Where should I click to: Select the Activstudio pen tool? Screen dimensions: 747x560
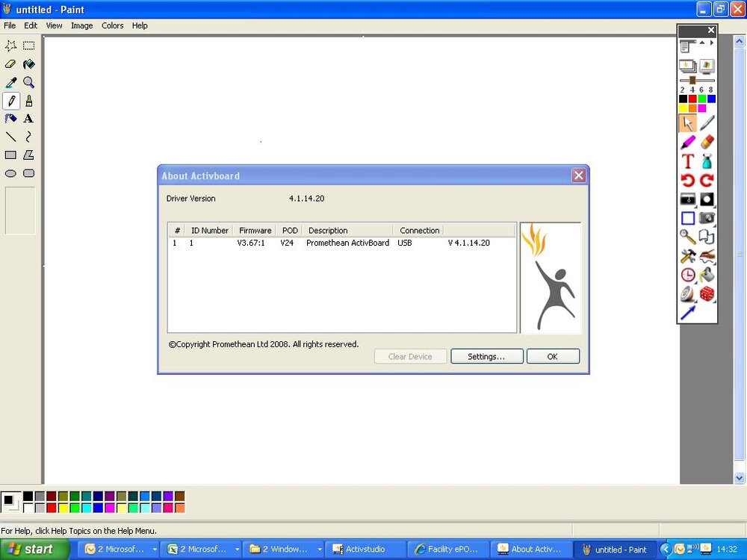pyautogui.click(x=707, y=123)
